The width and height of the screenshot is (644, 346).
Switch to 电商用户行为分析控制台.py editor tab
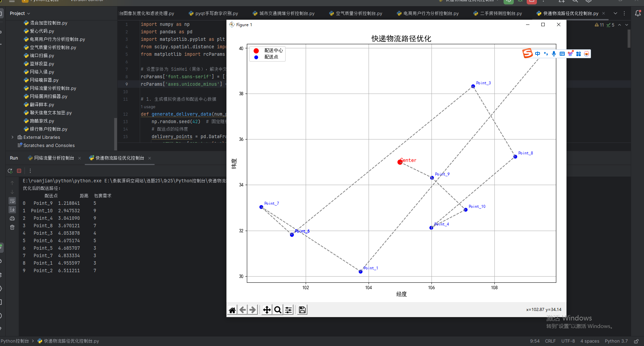[x=428, y=13]
